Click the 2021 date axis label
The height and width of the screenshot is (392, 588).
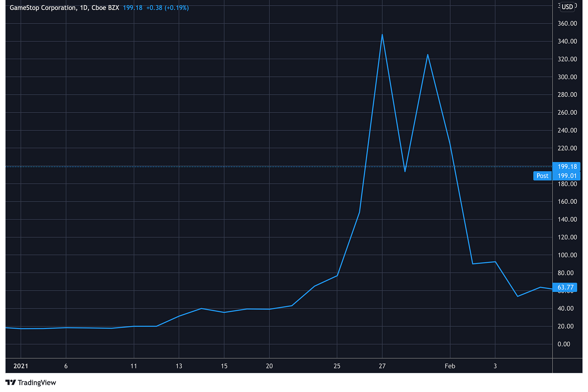(x=21, y=366)
